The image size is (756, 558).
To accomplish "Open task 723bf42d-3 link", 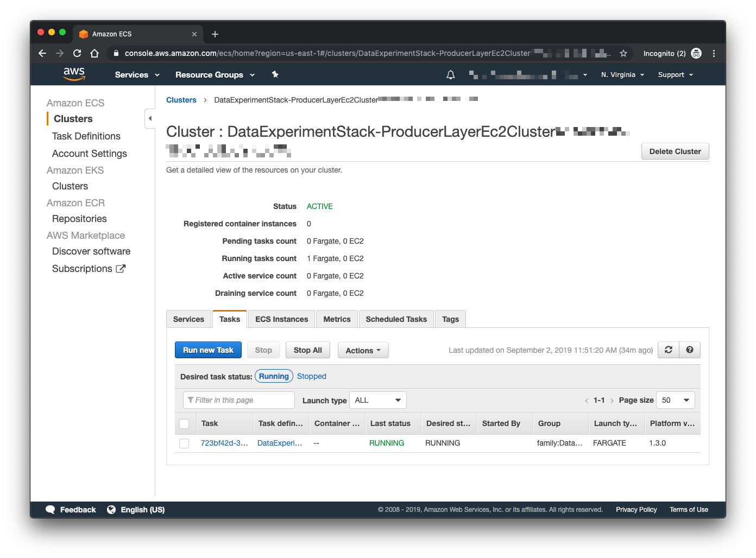I will point(224,443).
